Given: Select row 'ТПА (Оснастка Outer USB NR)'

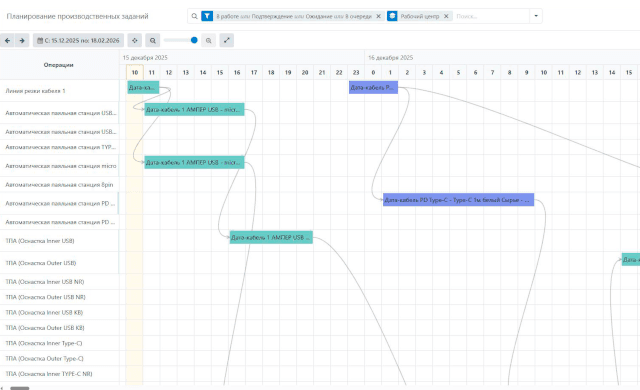Looking at the screenshot, I should (x=60, y=297).
